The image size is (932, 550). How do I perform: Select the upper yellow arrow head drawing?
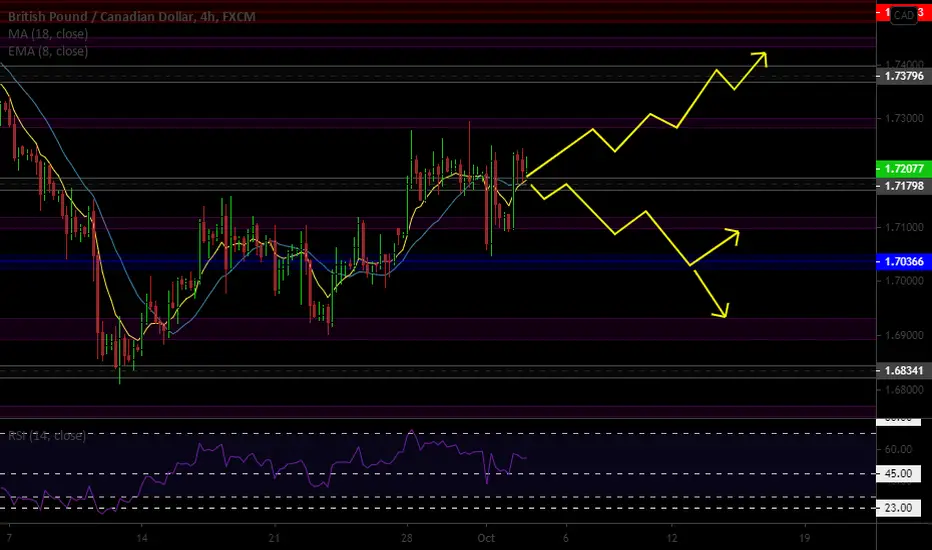point(760,59)
